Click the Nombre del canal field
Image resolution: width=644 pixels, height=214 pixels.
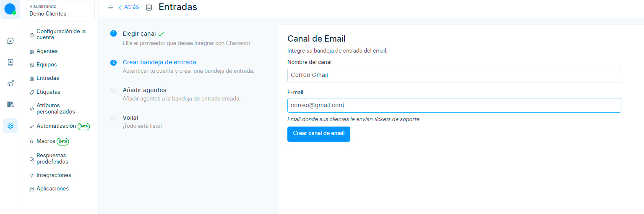(454, 75)
